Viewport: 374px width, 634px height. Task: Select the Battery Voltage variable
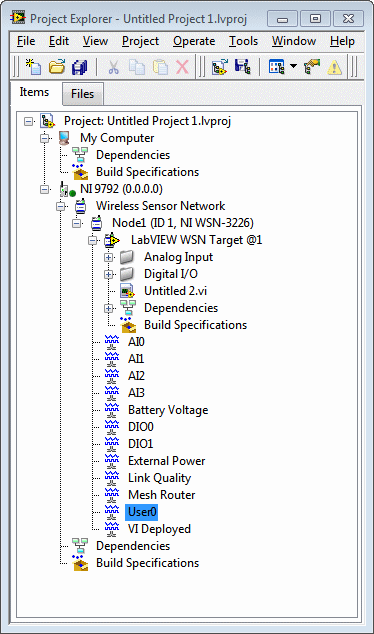click(x=168, y=410)
